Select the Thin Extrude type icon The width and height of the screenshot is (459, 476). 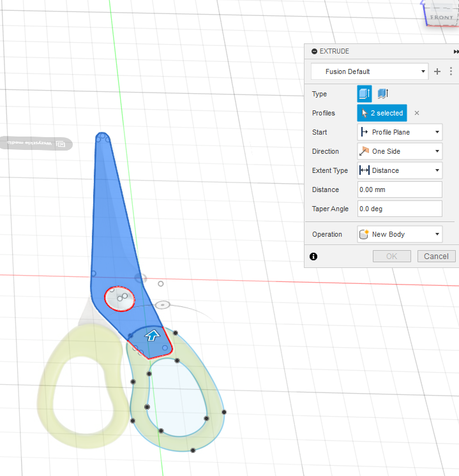pyautogui.click(x=383, y=94)
